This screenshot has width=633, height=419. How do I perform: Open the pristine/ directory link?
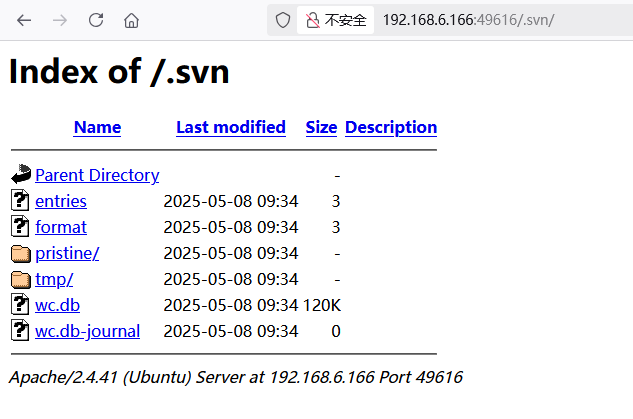67,253
